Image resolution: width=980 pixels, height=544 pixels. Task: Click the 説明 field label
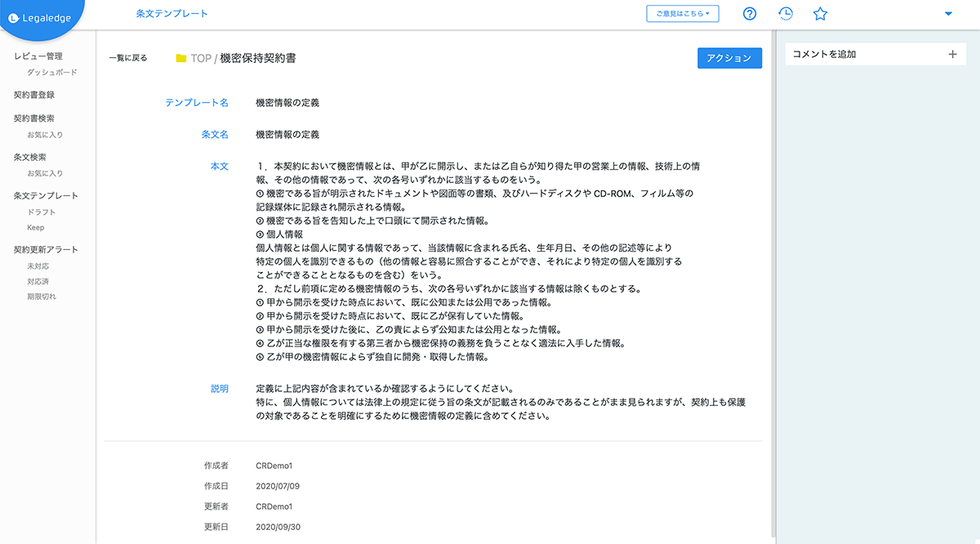click(x=220, y=389)
